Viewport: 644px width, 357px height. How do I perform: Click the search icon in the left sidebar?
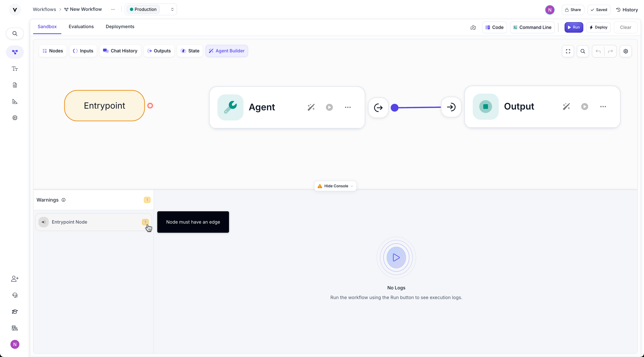pyautogui.click(x=15, y=34)
